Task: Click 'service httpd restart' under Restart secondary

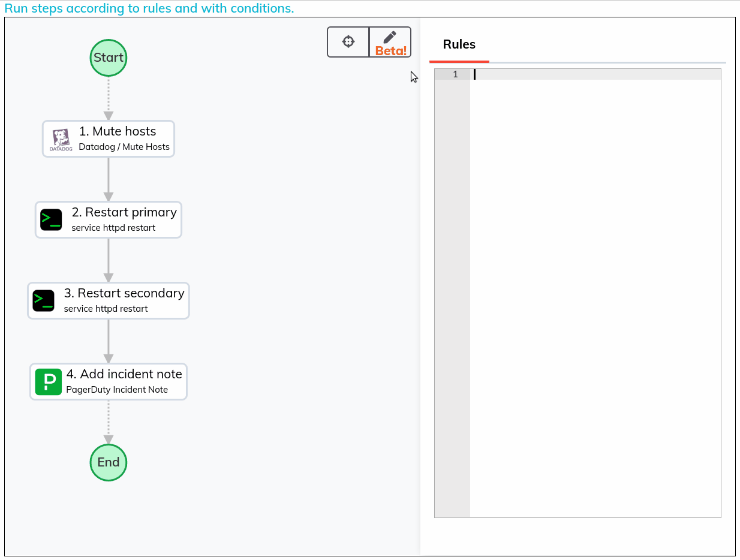Action: point(106,309)
